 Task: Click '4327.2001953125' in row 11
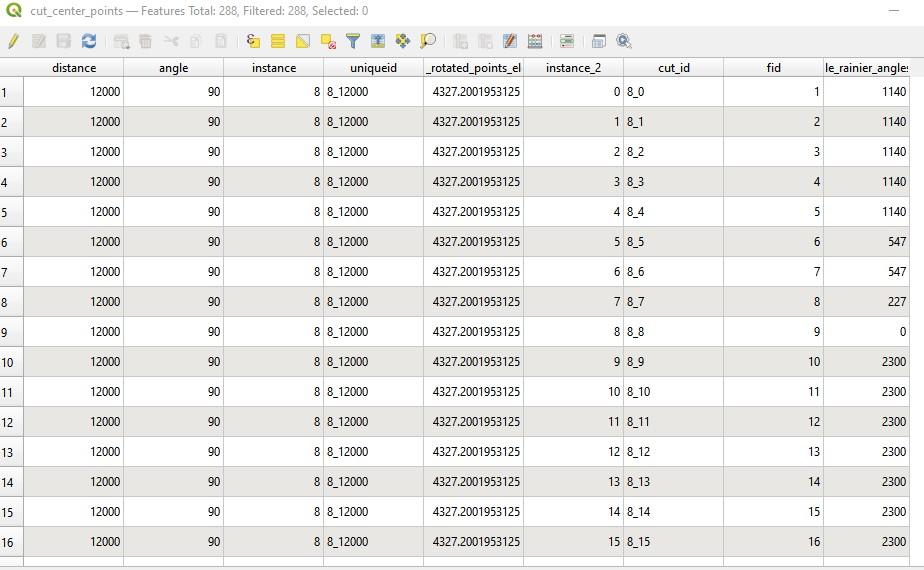coord(476,391)
